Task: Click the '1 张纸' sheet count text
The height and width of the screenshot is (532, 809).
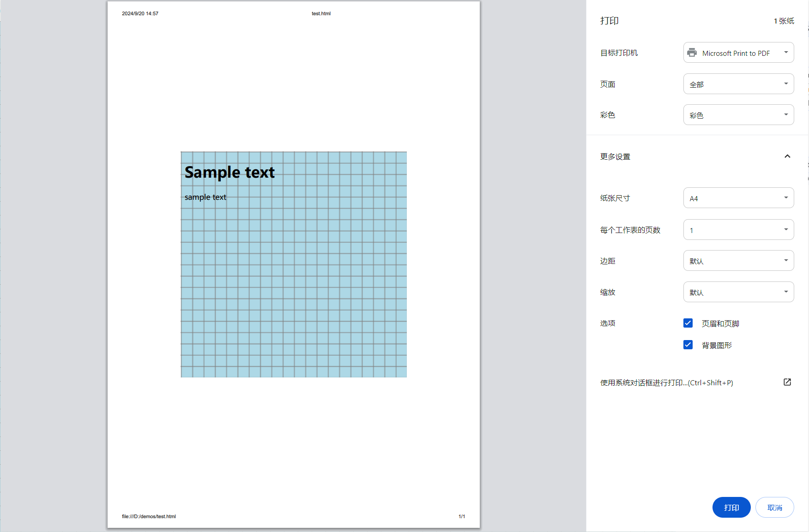Action: click(784, 21)
